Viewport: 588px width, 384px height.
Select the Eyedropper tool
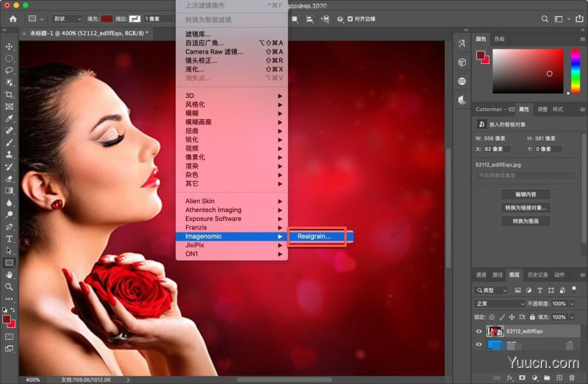point(10,118)
